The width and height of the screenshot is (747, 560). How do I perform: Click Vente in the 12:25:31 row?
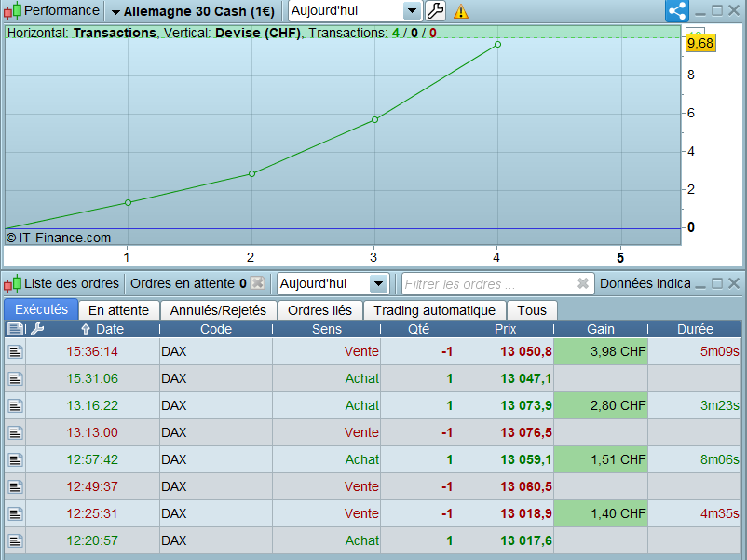coord(361,513)
